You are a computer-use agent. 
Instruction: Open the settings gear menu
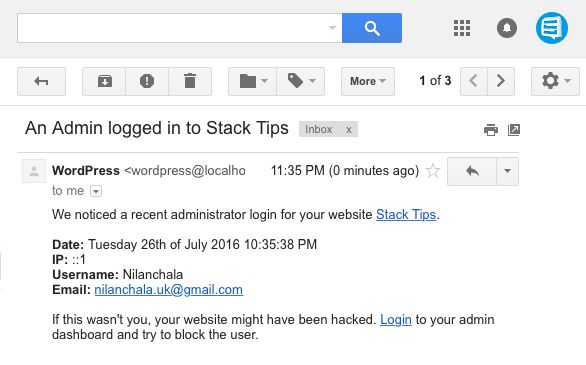click(x=555, y=81)
